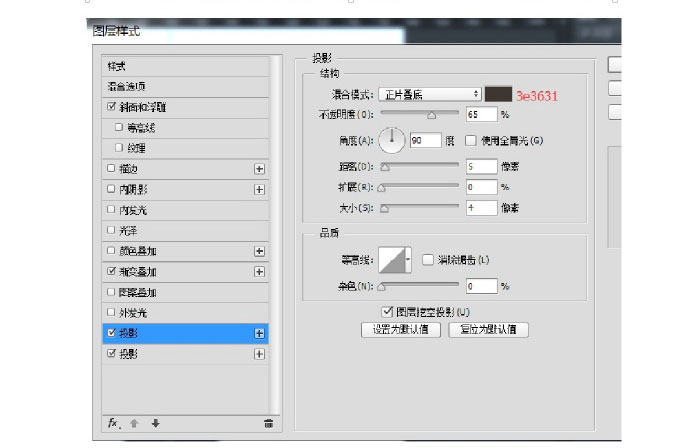The width and height of the screenshot is (690, 448).
Task: Add another 内阴影 effect with its plus icon
Action: [259, 190]
